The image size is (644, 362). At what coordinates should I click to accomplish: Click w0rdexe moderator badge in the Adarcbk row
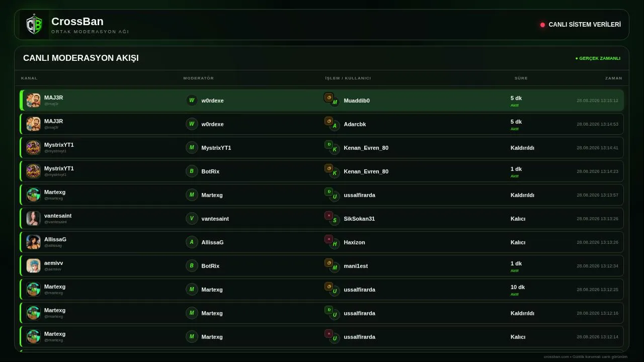coord(191,124)
